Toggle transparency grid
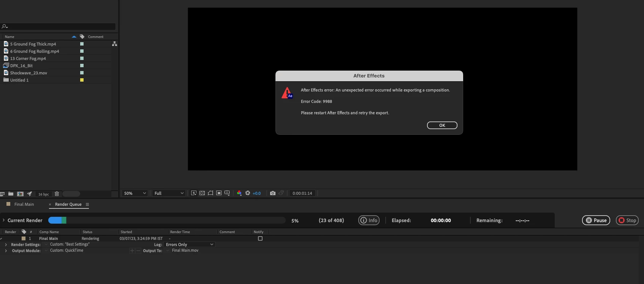 point(202,193)
